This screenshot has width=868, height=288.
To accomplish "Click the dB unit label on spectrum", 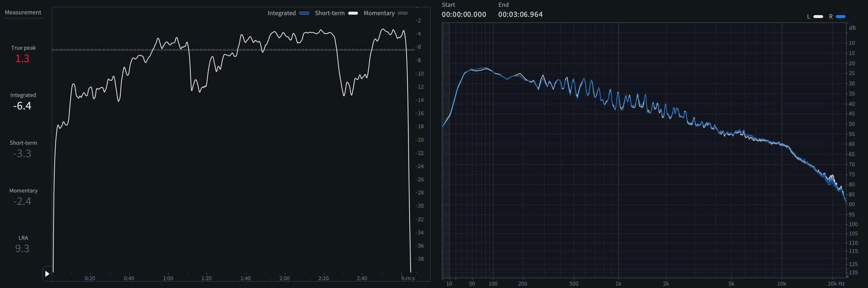I will (852, 28).
